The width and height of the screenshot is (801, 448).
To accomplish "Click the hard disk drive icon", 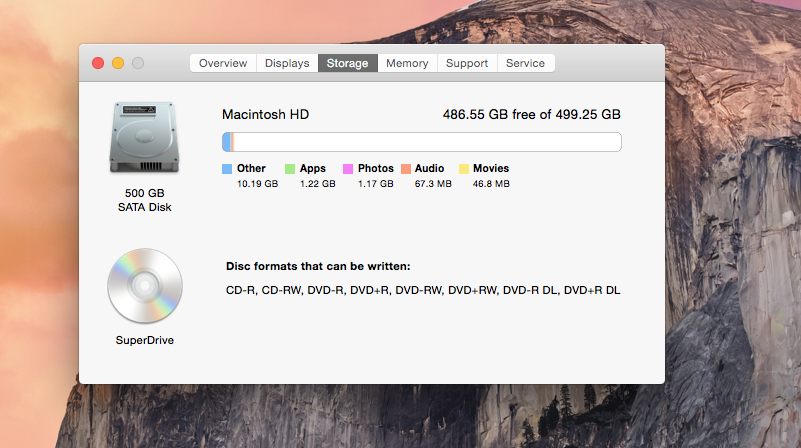I will click(145, 137).
